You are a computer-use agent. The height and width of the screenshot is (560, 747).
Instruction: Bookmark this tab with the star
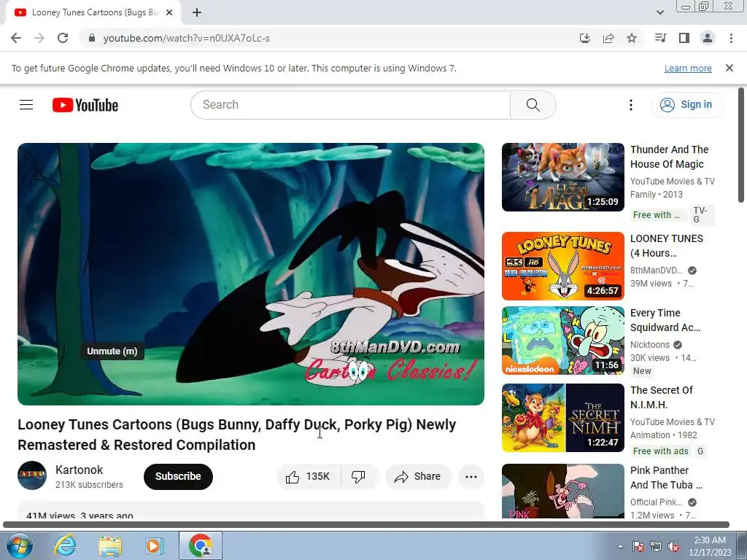coord(632,38)
